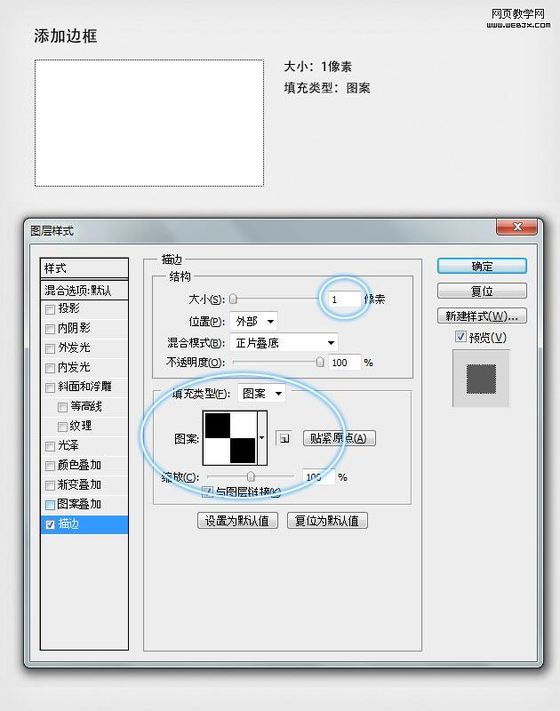Click the 贴紧原点 button

click(339, 438)
